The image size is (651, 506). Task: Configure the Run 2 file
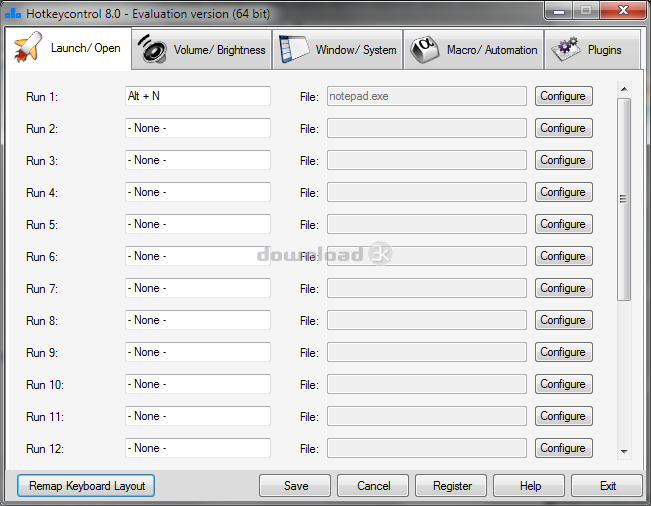click(x=563, y=128)
